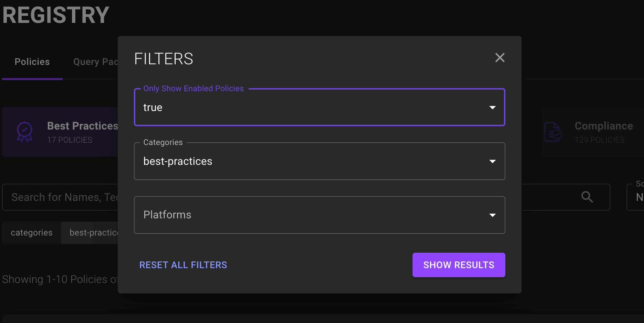
Task: Open the Categories dropdown
Action: [313, 161]
